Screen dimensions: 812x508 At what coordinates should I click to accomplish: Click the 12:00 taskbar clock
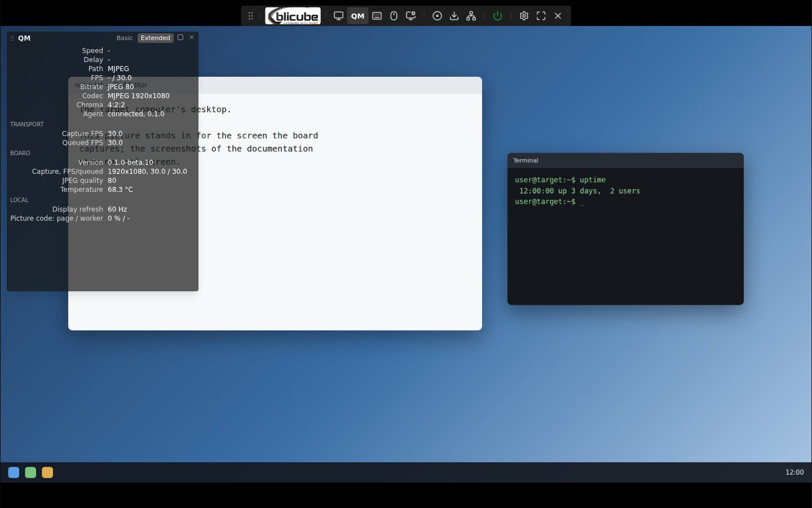pyautogui.click(x=795, y=472)
